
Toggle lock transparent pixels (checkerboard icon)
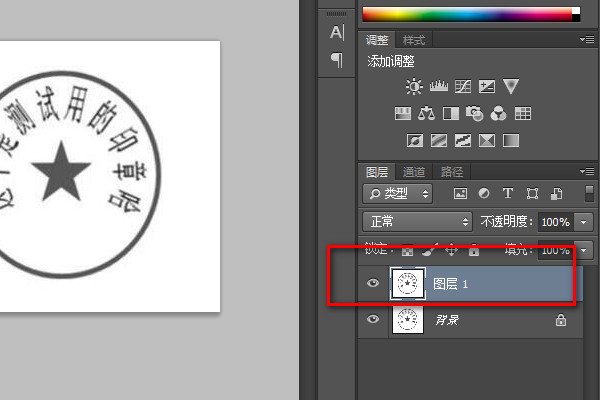point(407,250)
